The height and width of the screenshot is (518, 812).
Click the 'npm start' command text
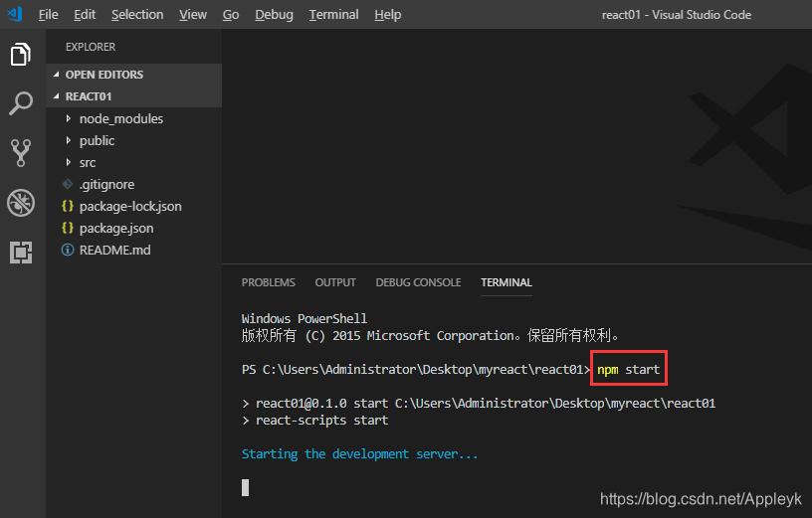click(x=629, y=370)
